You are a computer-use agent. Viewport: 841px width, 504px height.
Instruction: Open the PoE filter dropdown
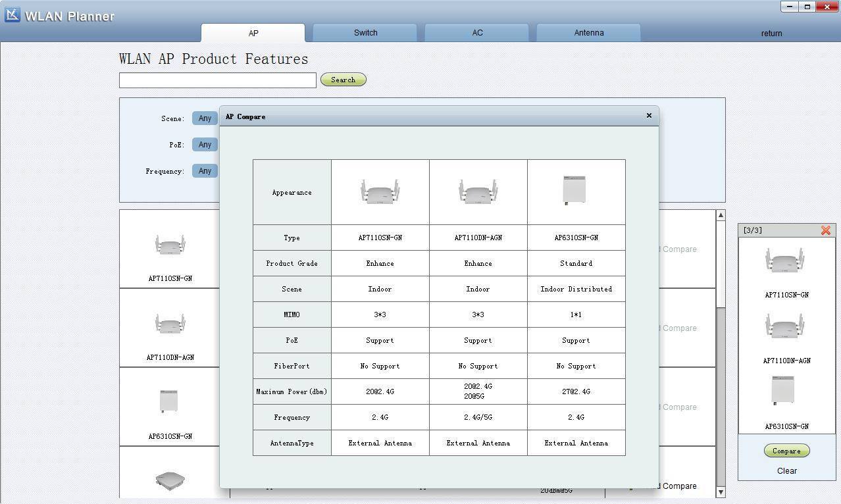click(x=205, y=144)
